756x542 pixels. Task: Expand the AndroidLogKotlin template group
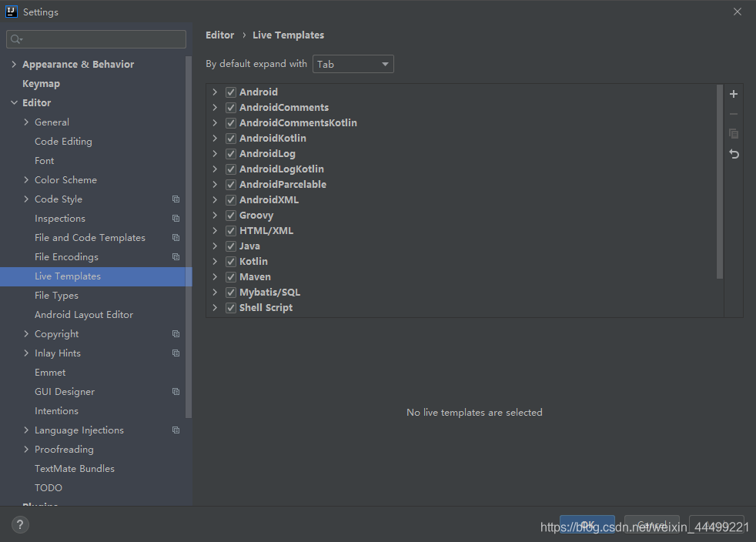pos(215,169)
